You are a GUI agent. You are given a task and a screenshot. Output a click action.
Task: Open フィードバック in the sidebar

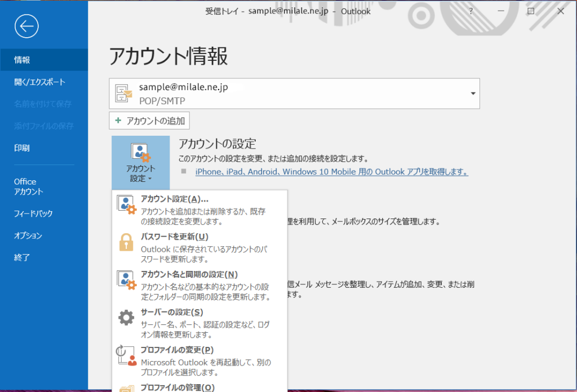(x=44, y=213)
